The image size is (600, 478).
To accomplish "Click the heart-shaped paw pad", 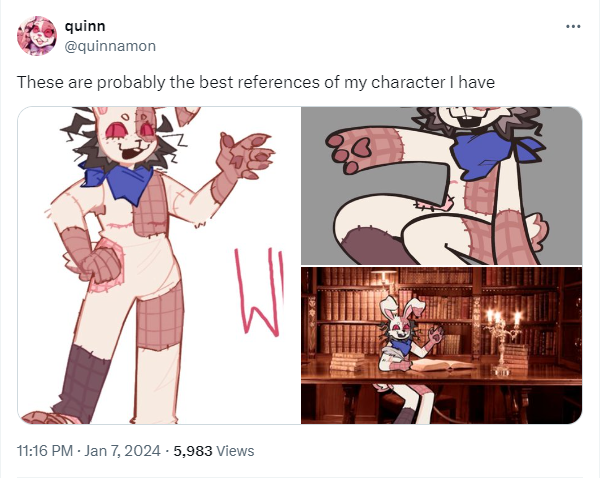I will point(362,147).
